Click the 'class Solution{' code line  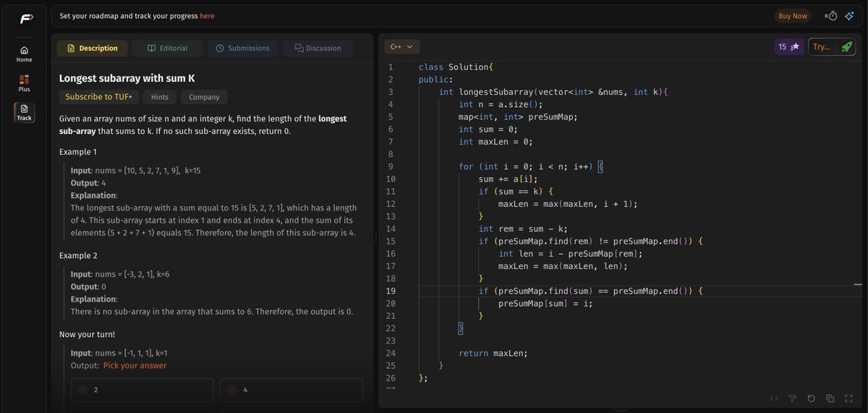(x=456, y=67)
